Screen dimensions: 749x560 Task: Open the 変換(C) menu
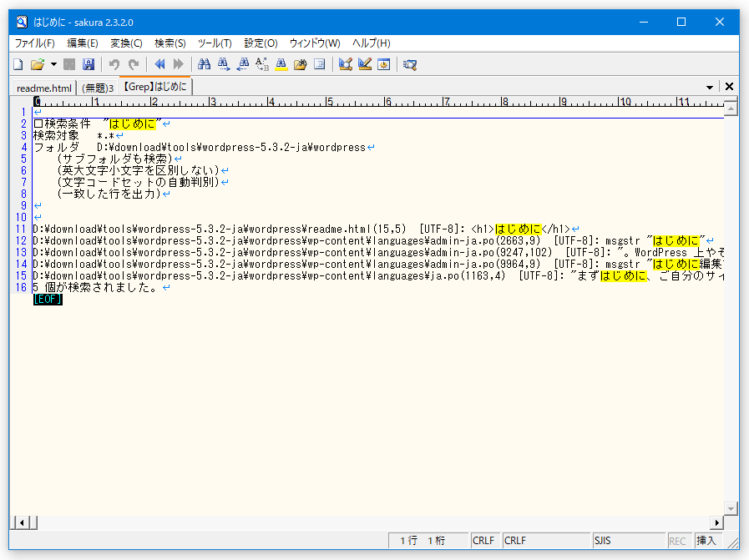click(127, 43)
